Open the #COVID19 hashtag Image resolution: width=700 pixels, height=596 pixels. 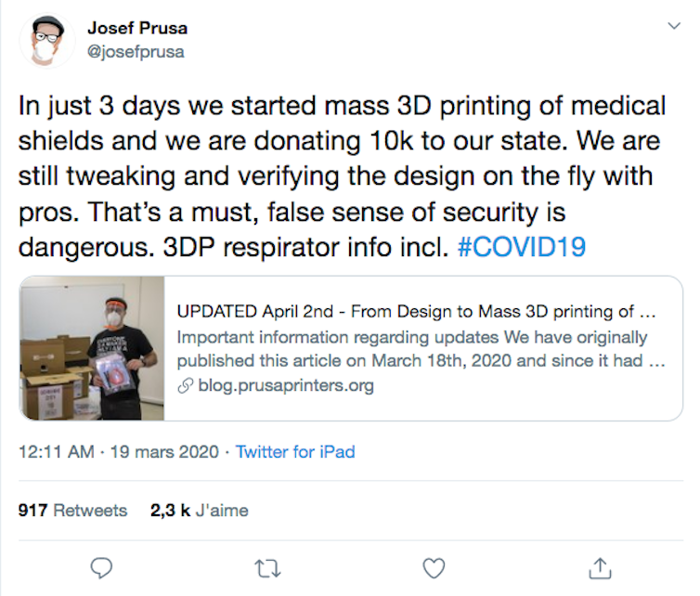point(523,249)
